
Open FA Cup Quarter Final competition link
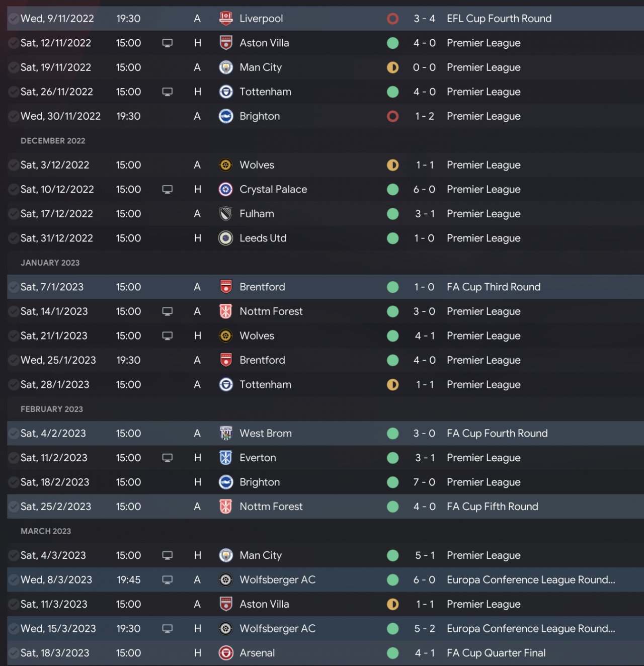(x=496, y=653)
